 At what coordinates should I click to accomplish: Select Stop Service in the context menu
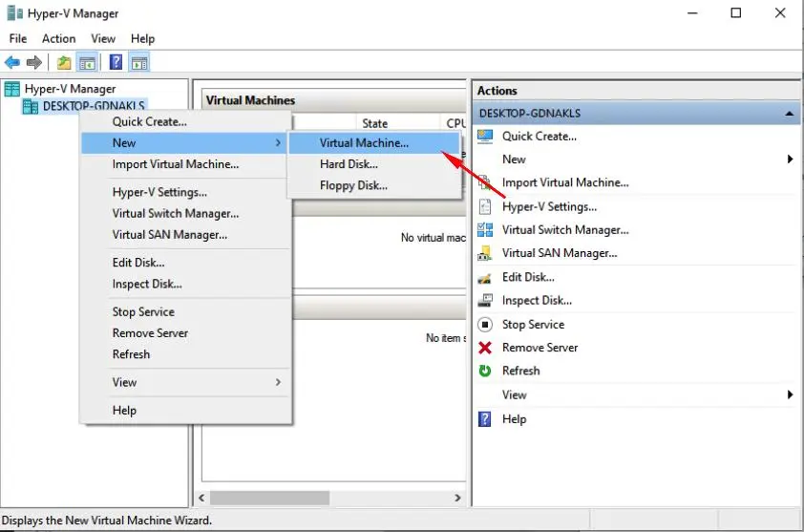tap(185, 312)
